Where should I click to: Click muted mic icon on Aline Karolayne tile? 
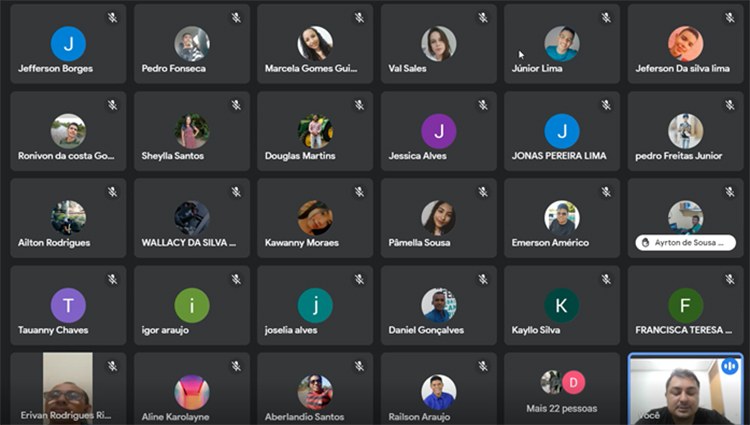click(236, 366)
